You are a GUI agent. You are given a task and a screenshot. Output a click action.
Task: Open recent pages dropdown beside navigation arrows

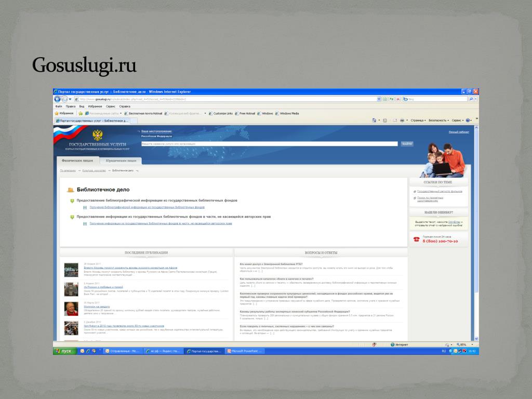point(70,99)
